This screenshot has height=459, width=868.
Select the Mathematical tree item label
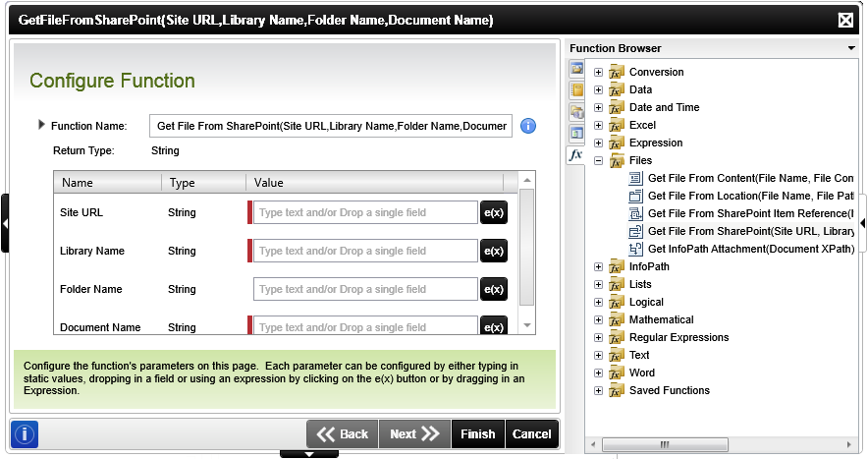[661, 319]
